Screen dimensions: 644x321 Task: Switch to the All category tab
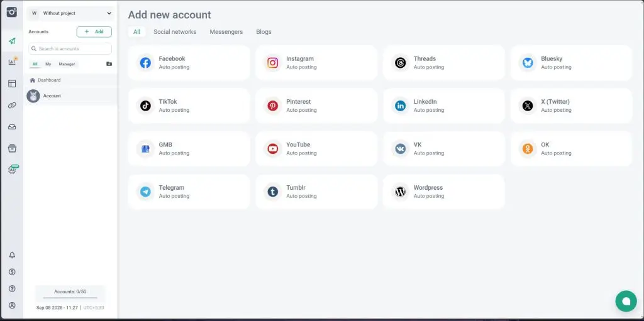click(x=136, y=31)
